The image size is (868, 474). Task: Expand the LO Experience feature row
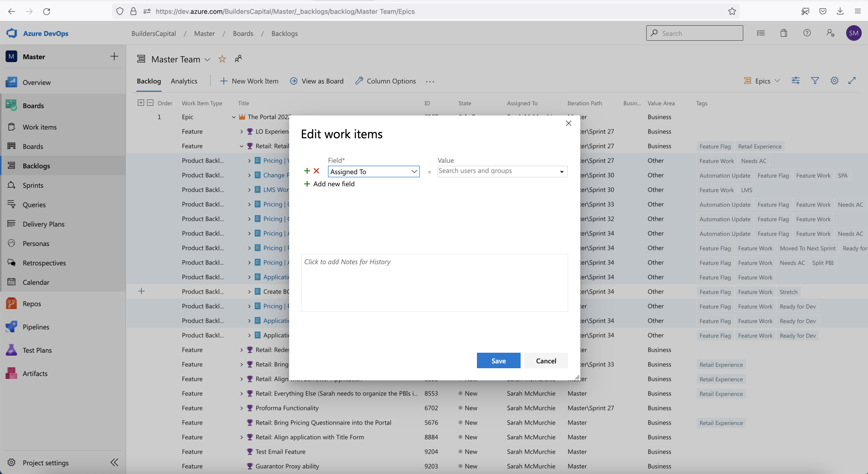point(242,131)
